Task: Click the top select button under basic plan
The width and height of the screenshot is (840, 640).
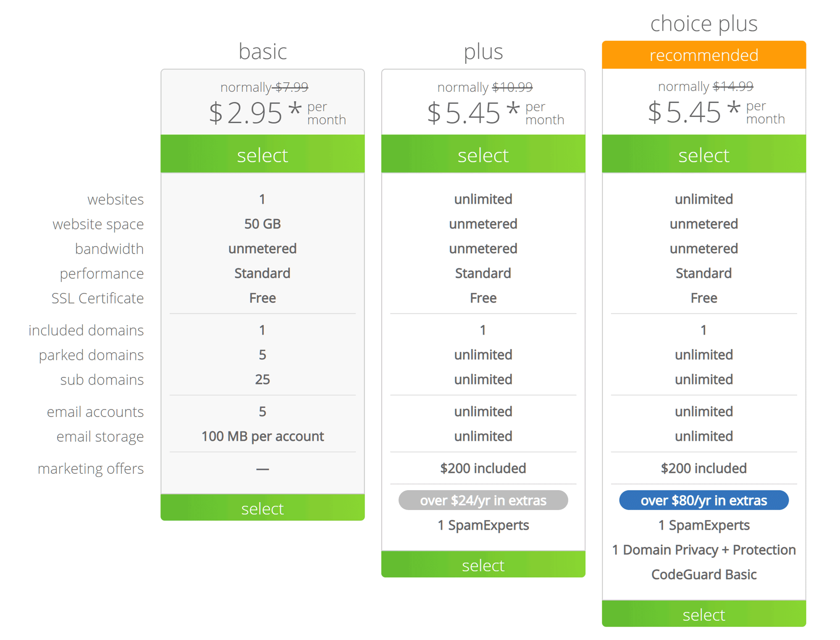Action: pos(262,155)
